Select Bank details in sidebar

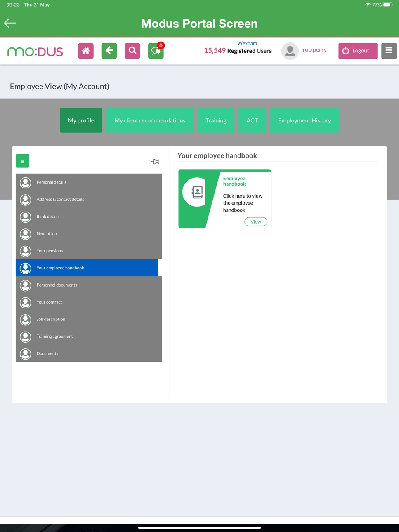[x=89, y=217]
